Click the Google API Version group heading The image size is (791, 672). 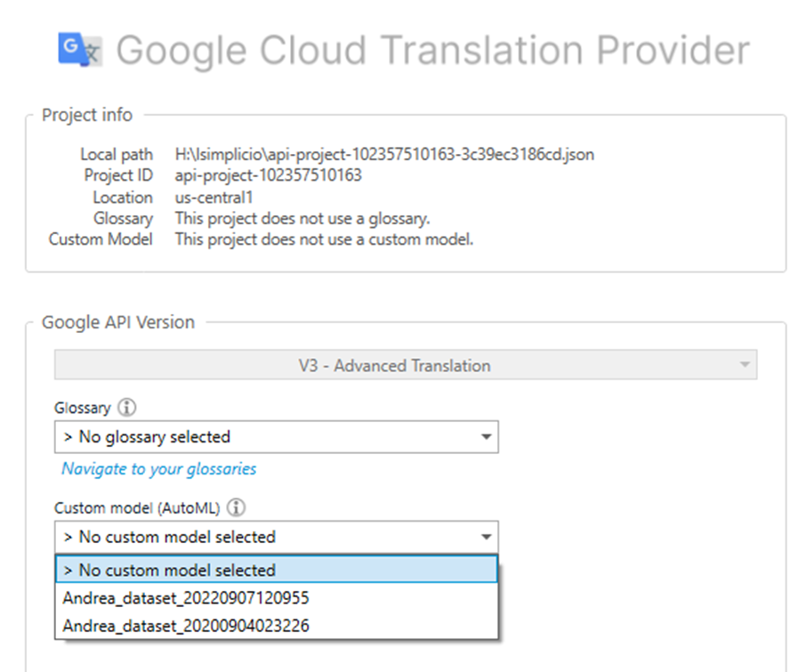(x=118, y=322)
